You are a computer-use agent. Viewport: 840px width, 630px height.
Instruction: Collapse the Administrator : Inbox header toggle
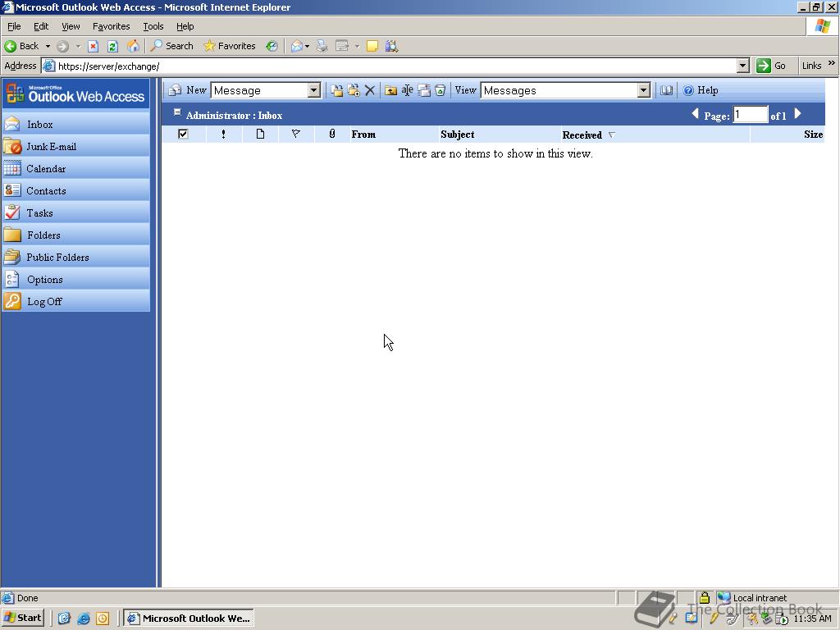coord(177,112)
